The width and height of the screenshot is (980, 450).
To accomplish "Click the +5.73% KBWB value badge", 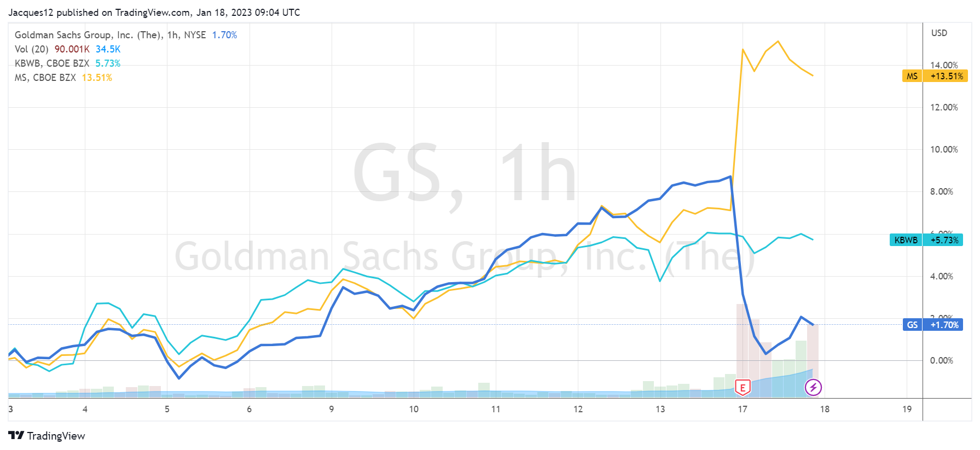I will 943,240.
